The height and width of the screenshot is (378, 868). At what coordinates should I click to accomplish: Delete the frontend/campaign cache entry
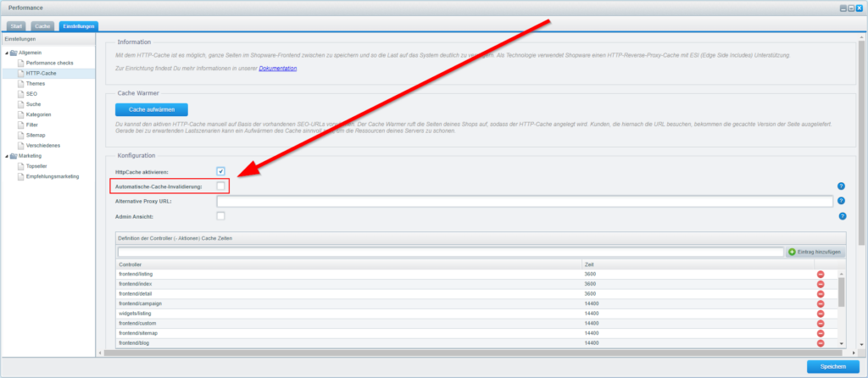[x=821, y=303]
